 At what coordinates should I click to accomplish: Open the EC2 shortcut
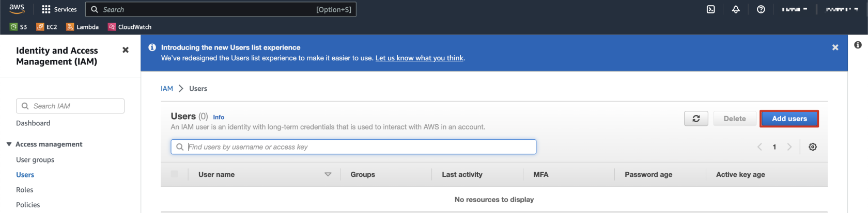coord(47,27)
